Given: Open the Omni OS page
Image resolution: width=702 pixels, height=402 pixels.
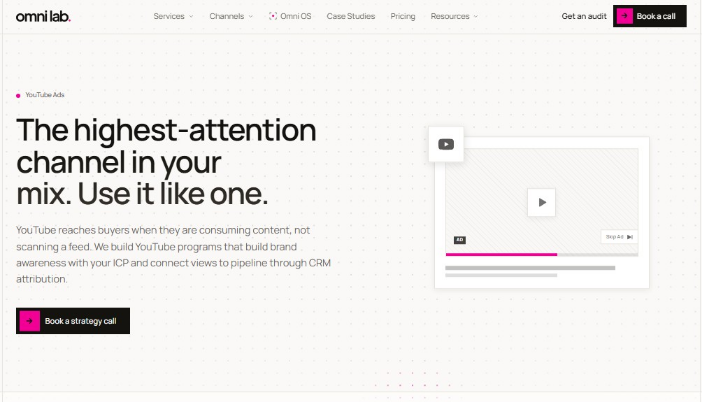Looking at the screenshot, I should coord(290,16).
